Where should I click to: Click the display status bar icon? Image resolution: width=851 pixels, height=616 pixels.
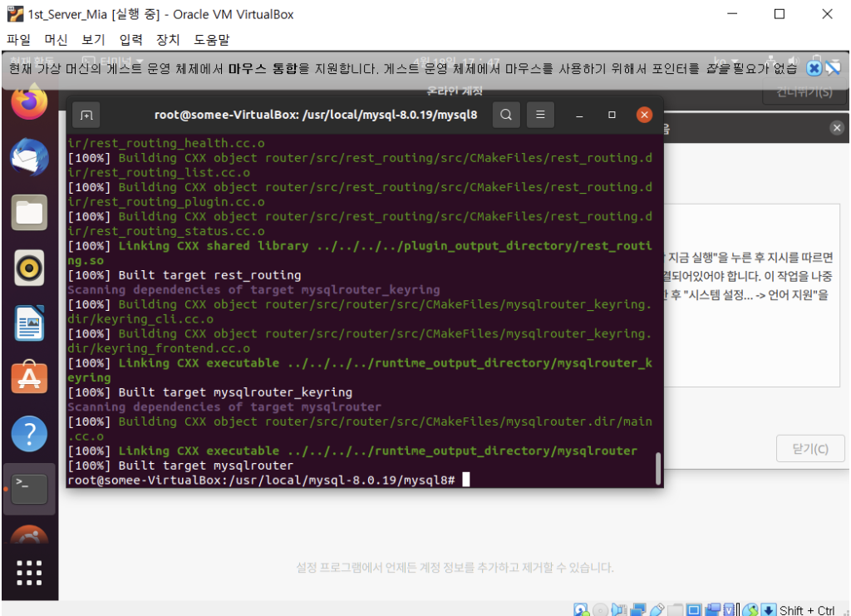694,610
